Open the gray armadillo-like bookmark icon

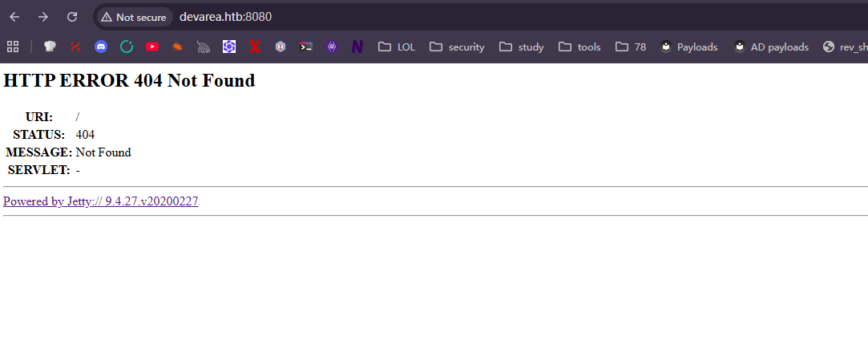click(x=204, y=47)
